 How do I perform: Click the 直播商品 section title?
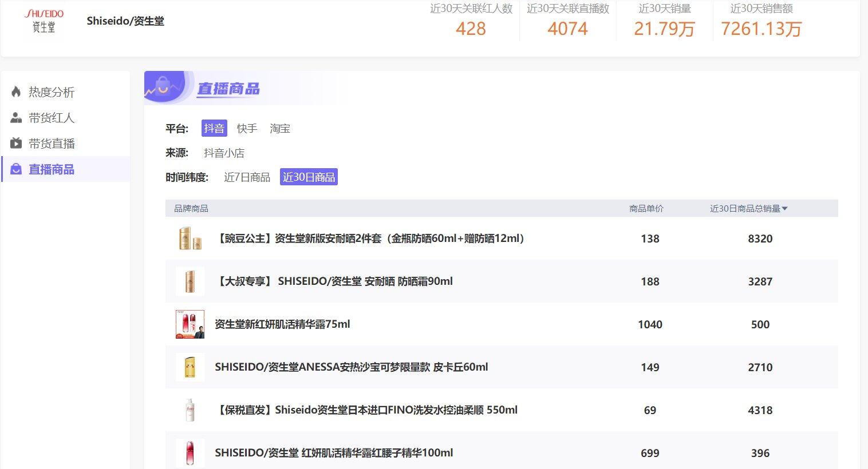pyautogui.click(x=228, y=89)
